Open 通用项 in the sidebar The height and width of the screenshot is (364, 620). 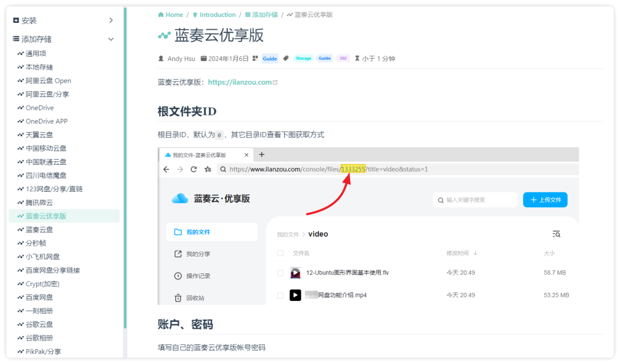64,53
